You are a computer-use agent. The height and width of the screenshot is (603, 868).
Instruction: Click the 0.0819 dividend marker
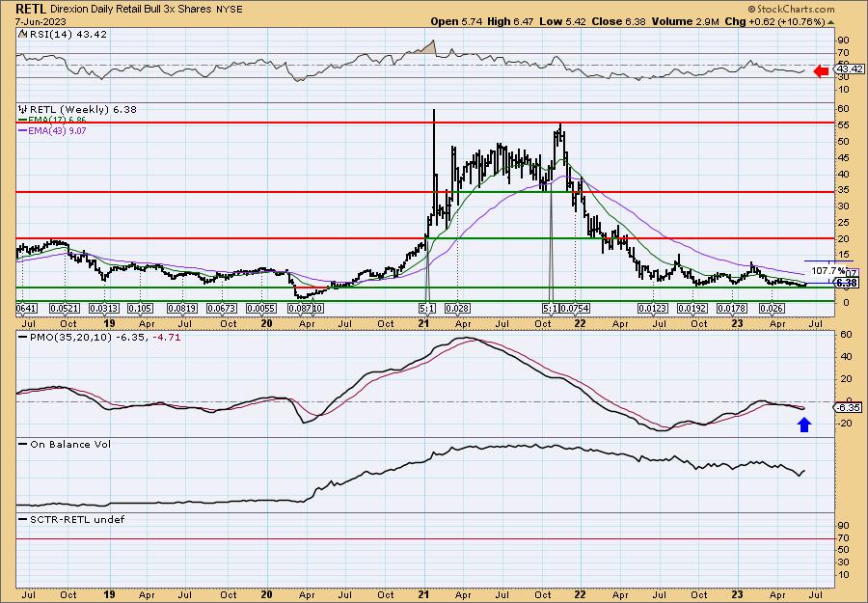click(x=182, y=308)
